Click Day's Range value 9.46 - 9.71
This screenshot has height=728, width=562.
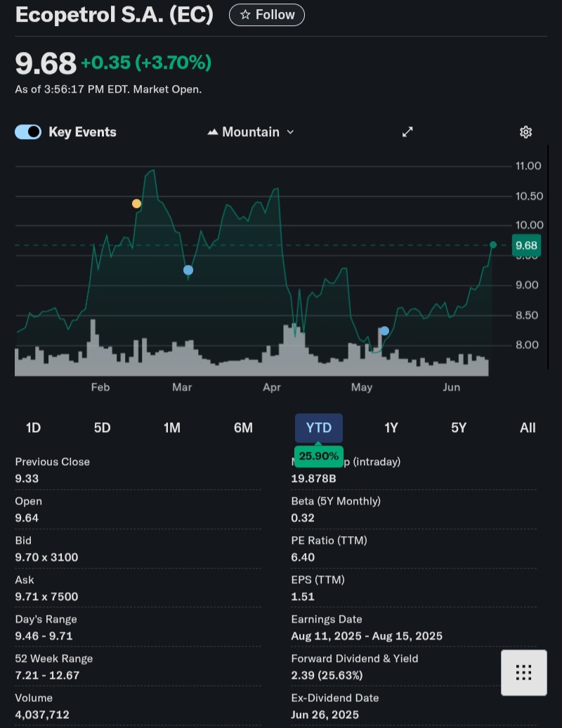point(44,636)
